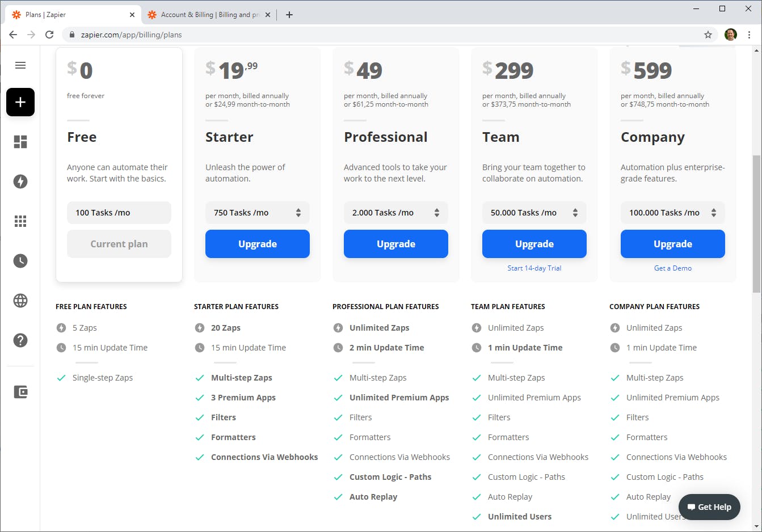Image resolution: width=762 pixels, height=532 pixels.
Task: Click Auto Replay under Professional features
Action: (373, 497)
